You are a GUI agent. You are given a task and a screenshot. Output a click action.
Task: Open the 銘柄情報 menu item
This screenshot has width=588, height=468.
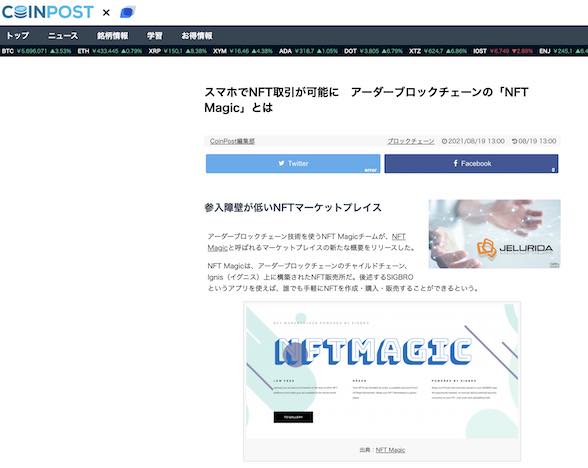click(112, 36)
